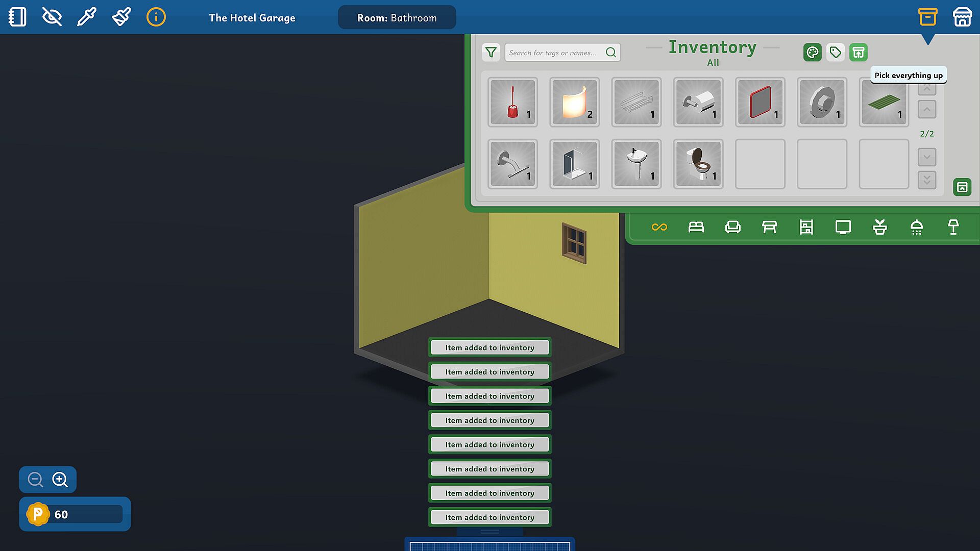
Task: Click the Room: Bathroom label button
Action: pos(397,17)
